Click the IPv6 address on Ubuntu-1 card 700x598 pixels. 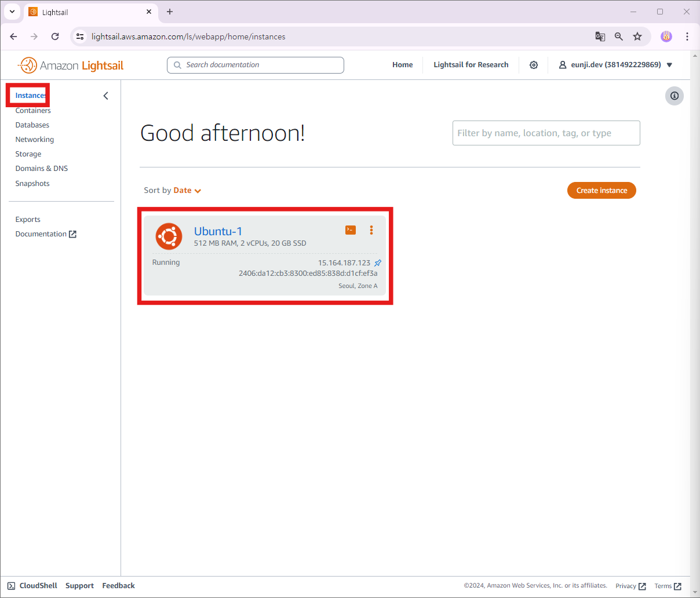click(x=308, y=274)
